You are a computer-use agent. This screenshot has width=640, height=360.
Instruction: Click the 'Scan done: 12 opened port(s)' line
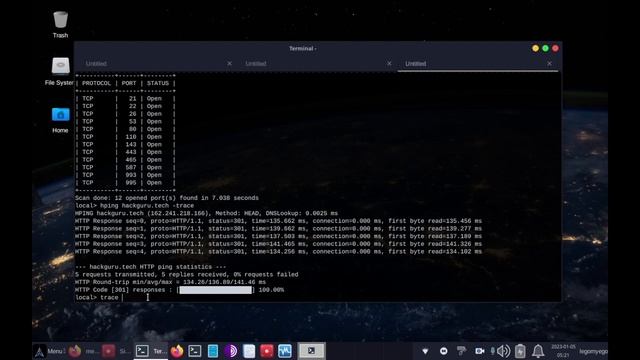click(167, 198)
